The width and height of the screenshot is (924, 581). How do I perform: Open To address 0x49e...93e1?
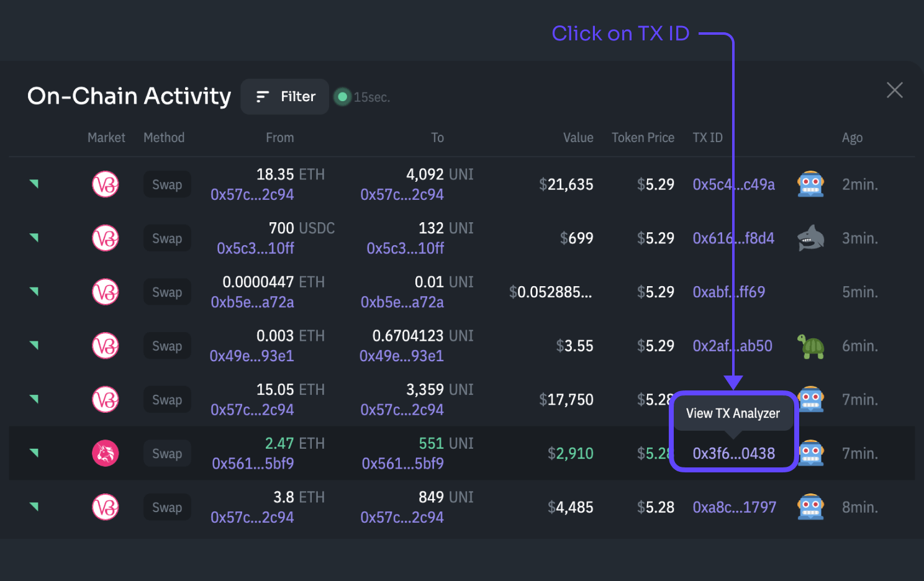tap(401, 356)
